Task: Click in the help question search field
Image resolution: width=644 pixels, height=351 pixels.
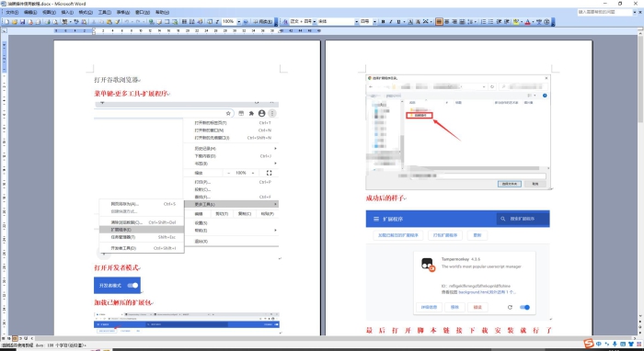Action: click(x=605, y=12)
